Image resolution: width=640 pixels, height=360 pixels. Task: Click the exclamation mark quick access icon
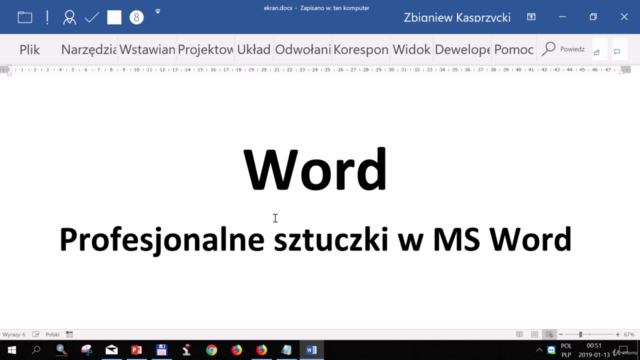tap(47, 17)
